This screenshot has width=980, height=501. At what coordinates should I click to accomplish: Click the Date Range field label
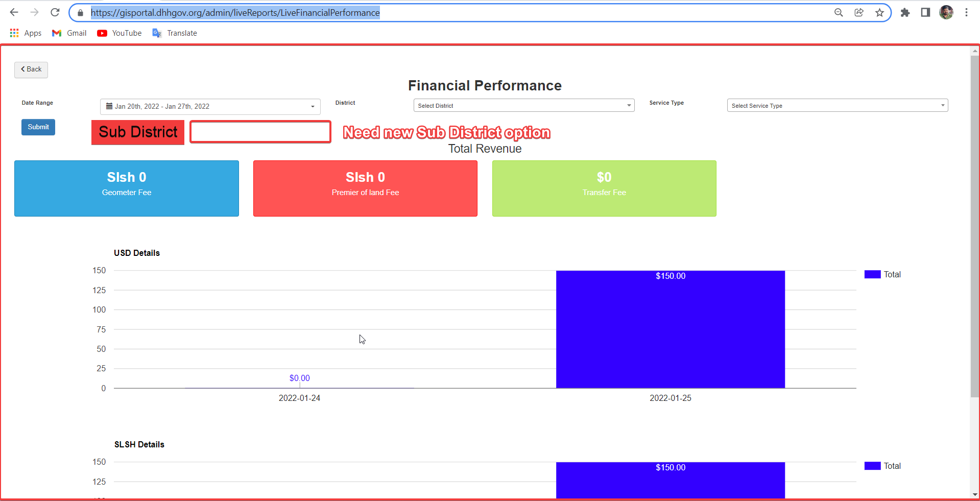coord(37,103)
